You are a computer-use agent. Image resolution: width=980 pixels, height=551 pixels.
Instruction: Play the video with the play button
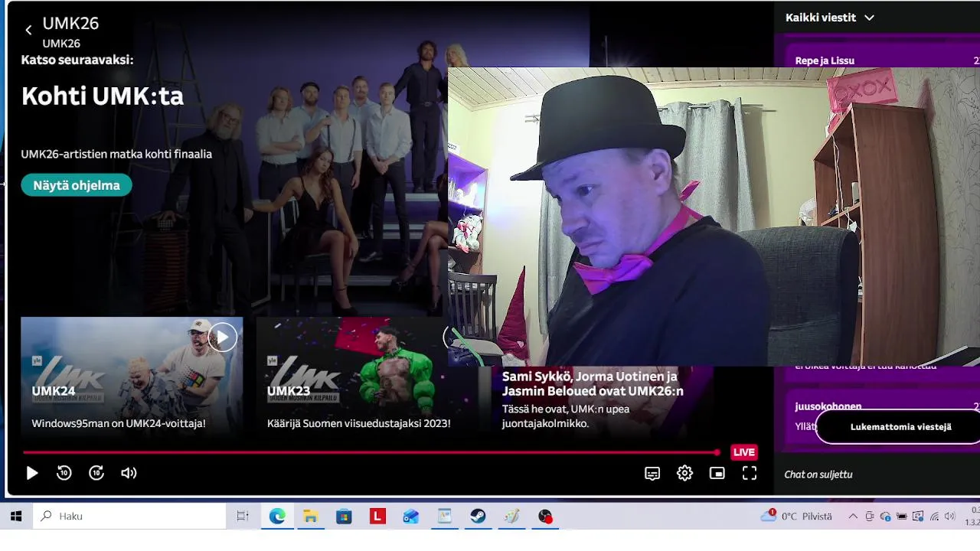click(32, 473)
